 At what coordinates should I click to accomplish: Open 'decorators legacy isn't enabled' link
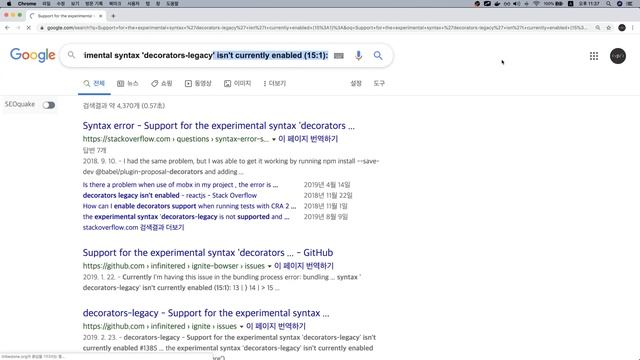click(x=170, y=196)
